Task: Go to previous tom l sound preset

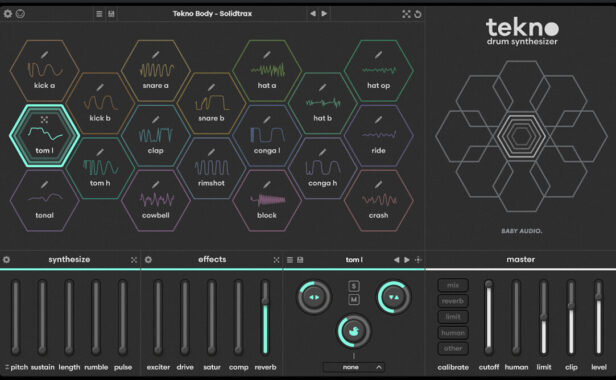Action: click(x=396, y=260)
